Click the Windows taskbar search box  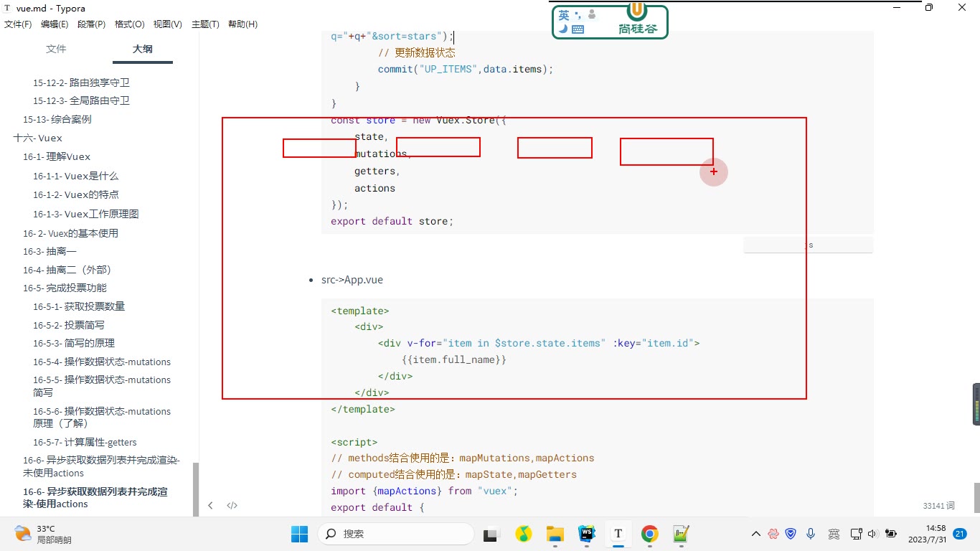[x=396, y=534]
